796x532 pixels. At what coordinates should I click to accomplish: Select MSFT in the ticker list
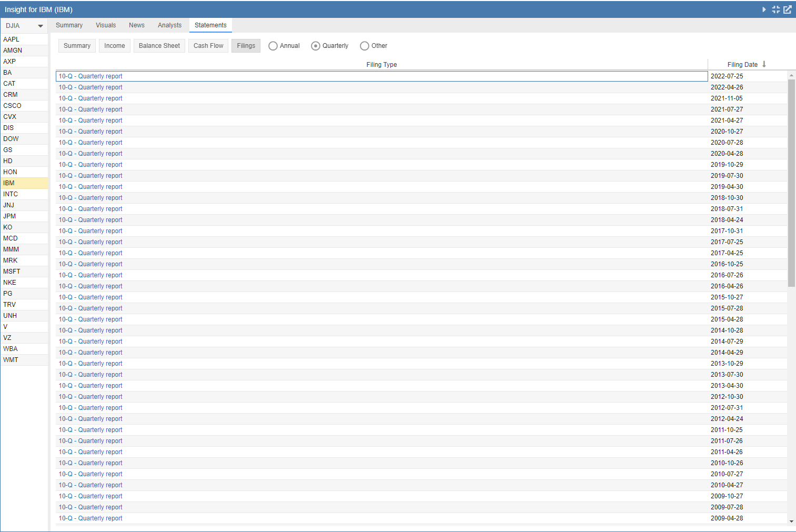tap(24, 272)
